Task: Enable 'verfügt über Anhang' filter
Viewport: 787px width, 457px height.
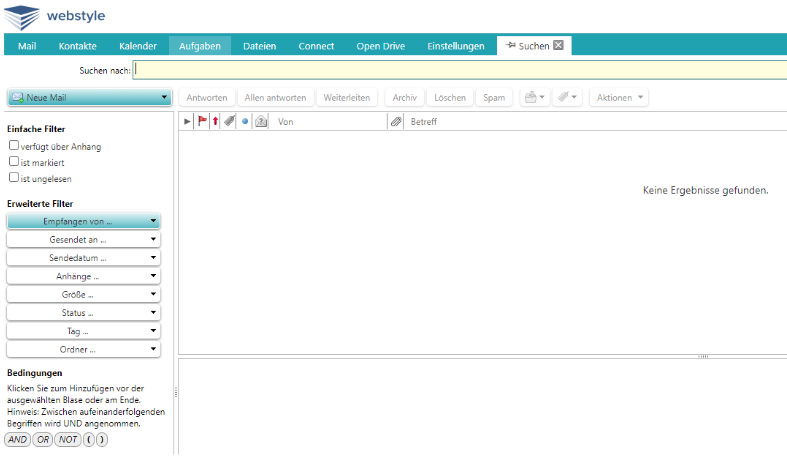Action: pyautogui.click(x=14, y=145)
